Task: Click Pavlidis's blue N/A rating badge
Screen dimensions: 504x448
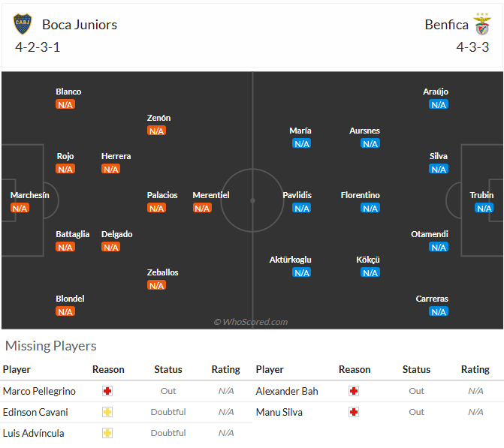Action: tap(302, 208)
